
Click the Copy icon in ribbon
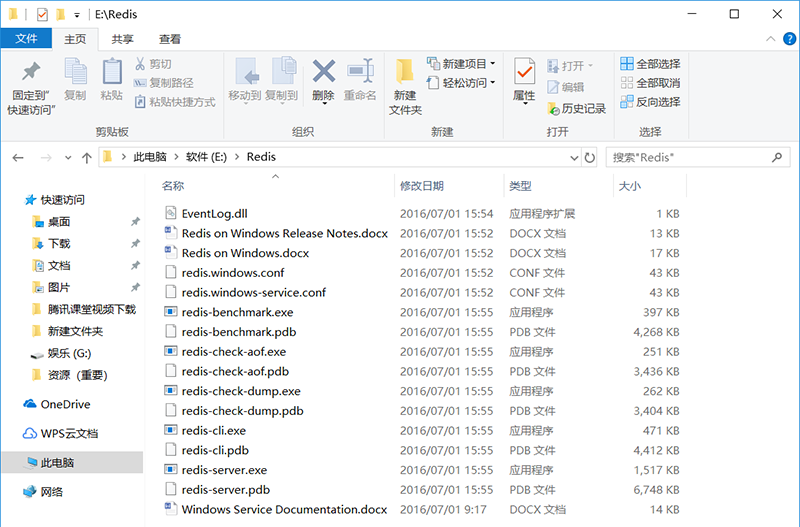click(75, 72)
